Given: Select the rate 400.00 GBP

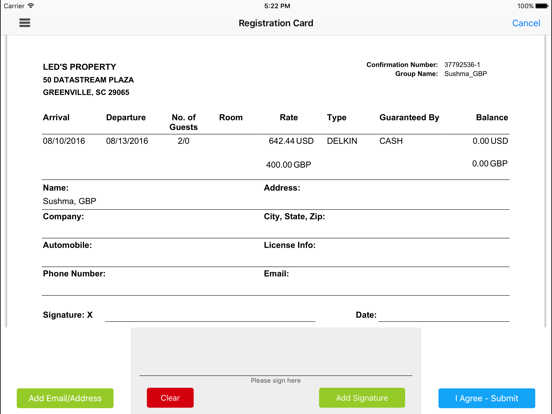Looking at the screenshot, I should coord(288,165).
